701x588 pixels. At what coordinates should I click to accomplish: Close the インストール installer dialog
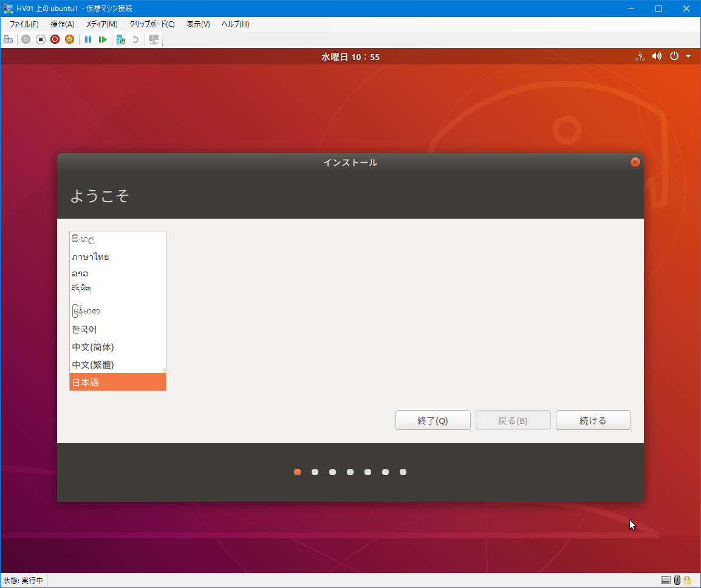pos(635,162)
